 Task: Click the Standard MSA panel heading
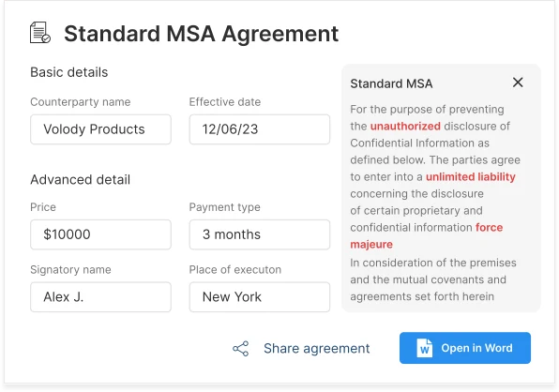391,83
